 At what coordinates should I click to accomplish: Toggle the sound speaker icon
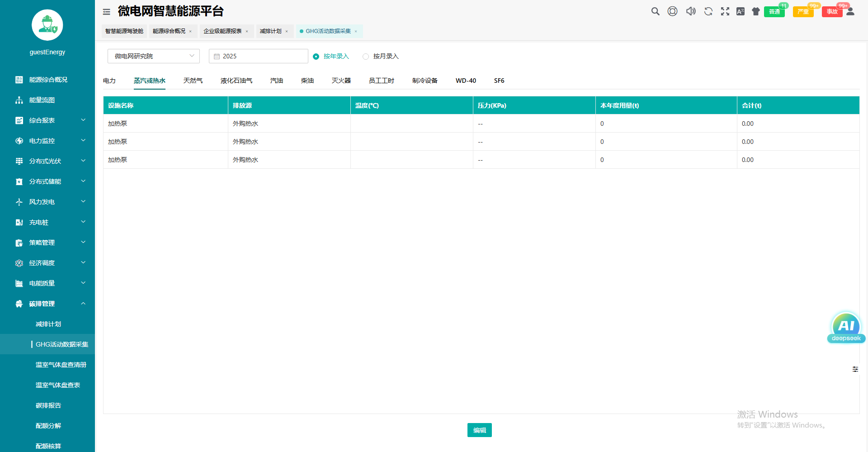click(x=691, y=11)
